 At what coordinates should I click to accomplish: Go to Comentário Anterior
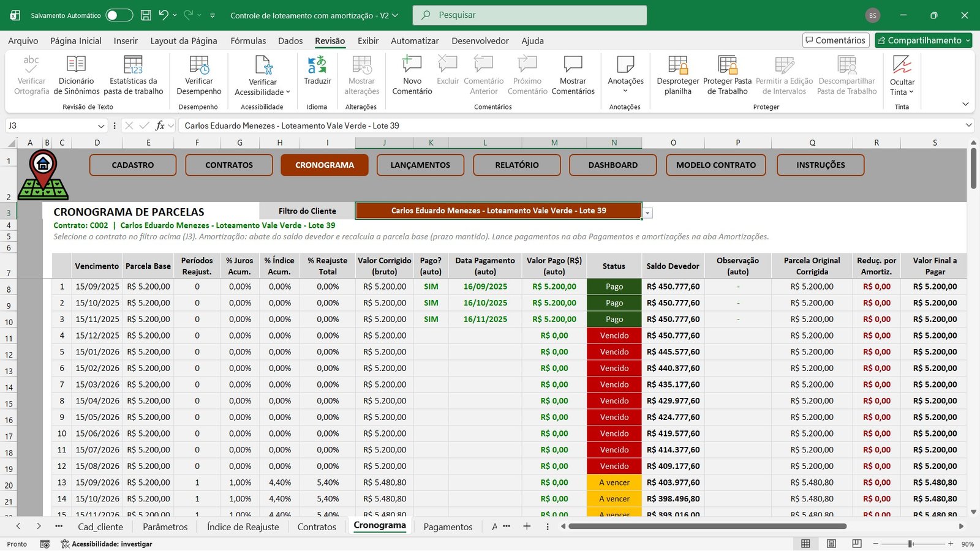483,75
